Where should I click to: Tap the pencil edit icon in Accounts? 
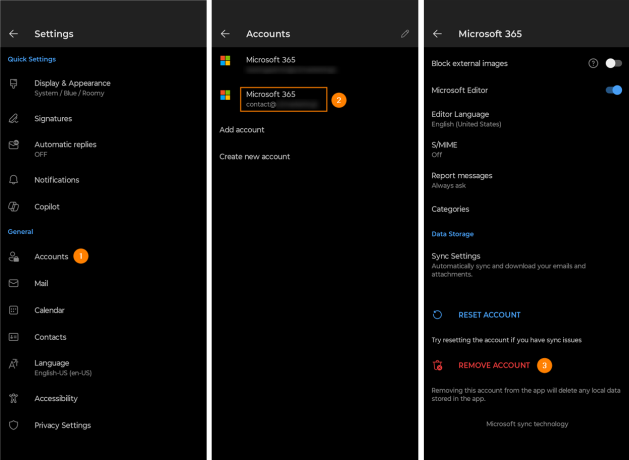(405, 34)
